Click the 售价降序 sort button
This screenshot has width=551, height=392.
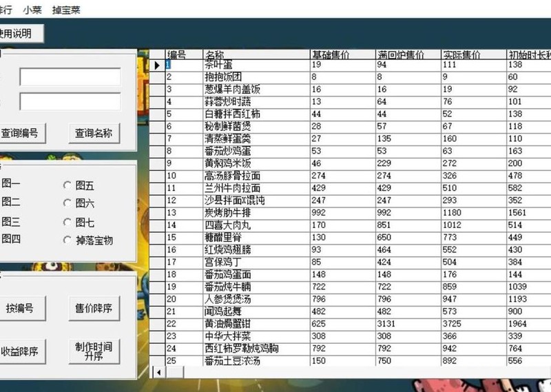click(93, 309)
